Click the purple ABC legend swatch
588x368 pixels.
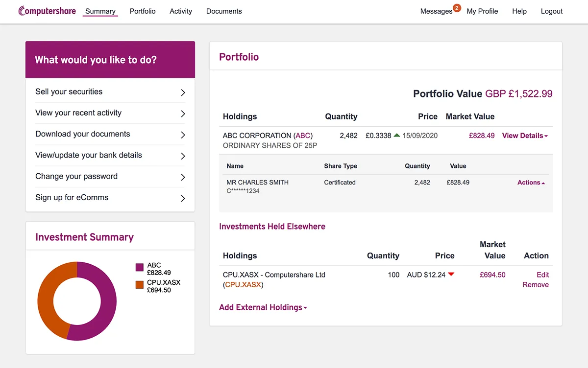click(139, 267)
